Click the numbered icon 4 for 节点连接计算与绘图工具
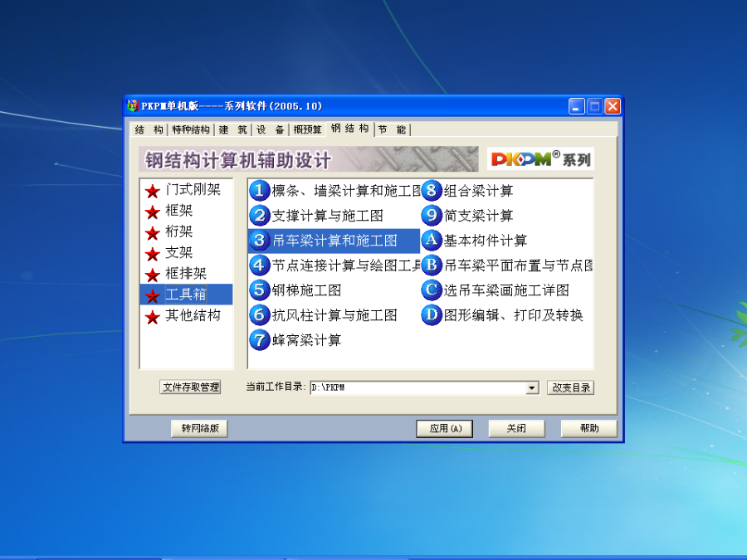 pos(260,265)
